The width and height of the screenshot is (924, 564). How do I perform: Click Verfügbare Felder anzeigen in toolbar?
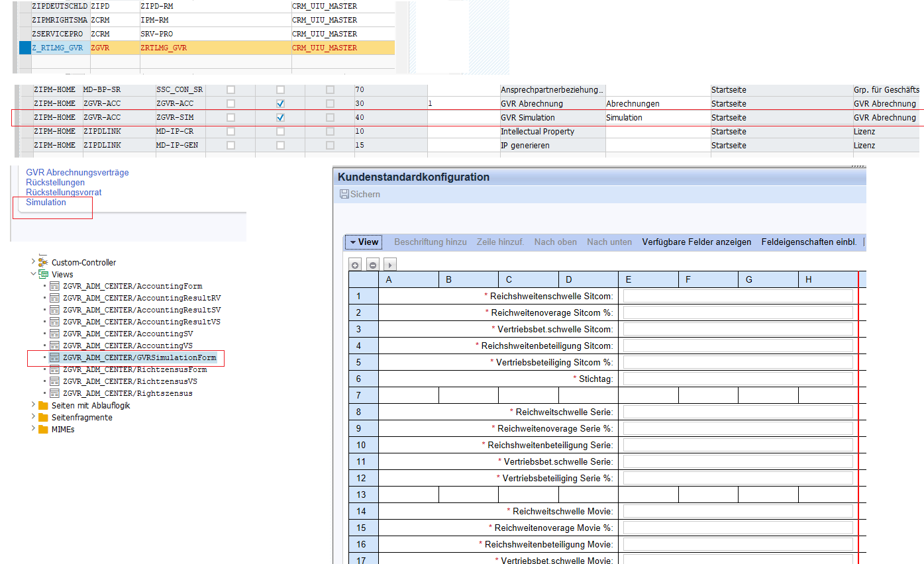696,242
